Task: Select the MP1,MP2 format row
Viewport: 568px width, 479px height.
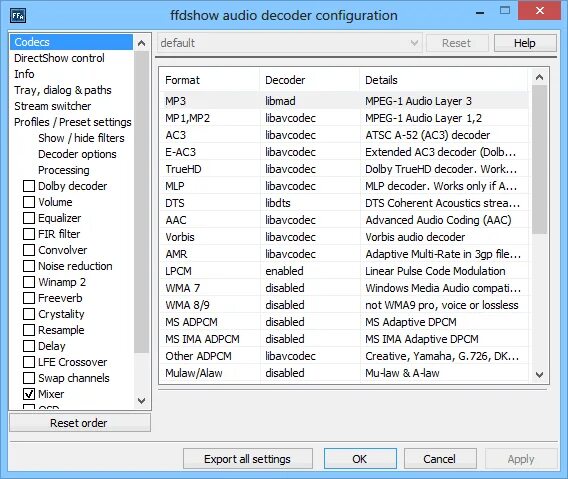Action: pyautogui.click(x=344, y=118)
